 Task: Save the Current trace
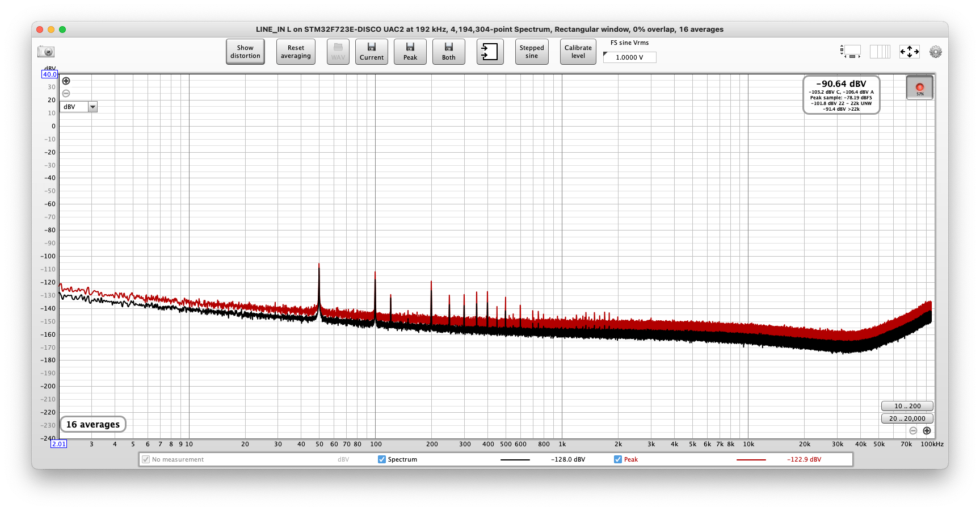coord(372,52)
